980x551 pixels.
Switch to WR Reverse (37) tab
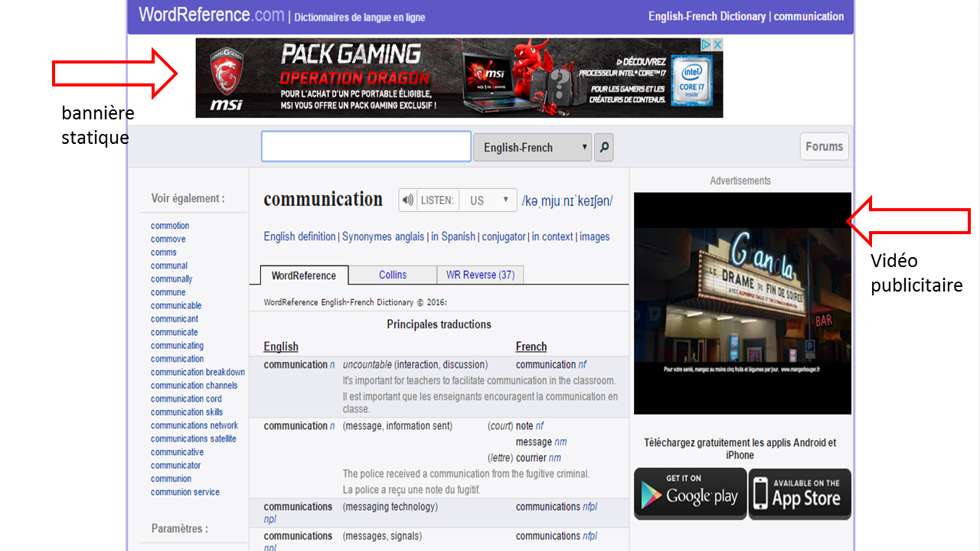click(x=480, y=275)
